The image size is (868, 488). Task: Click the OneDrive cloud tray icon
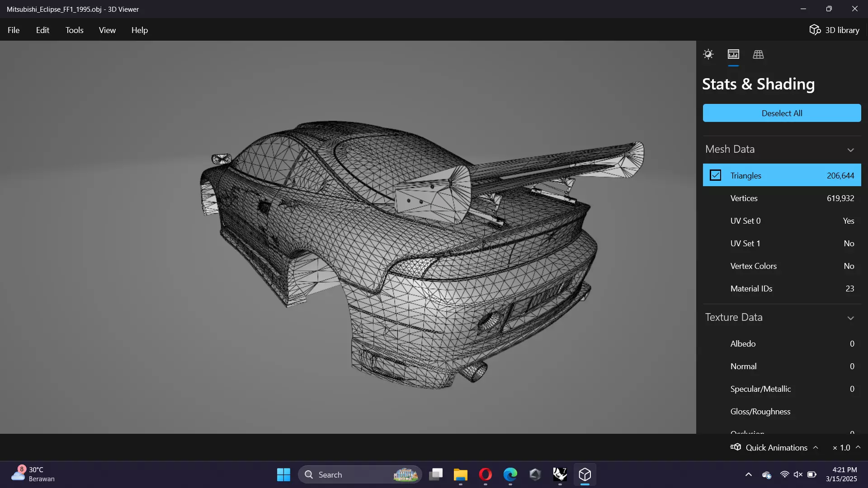click(x=766, y=474)
